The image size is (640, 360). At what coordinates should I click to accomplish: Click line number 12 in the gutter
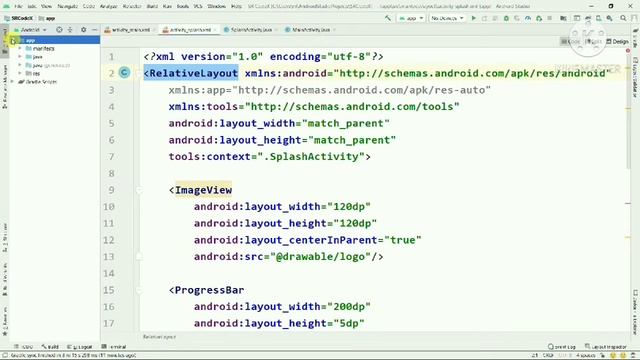(x=109, y=240)
